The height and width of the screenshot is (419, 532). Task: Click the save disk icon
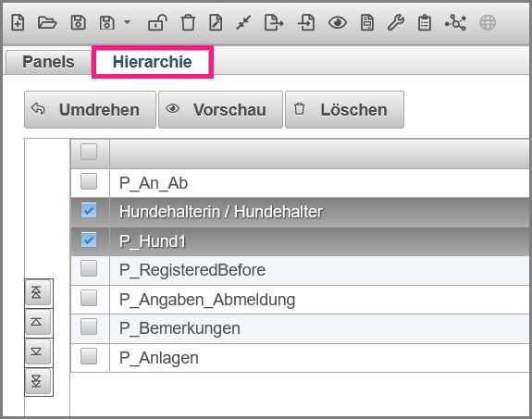tap(78, 23)
